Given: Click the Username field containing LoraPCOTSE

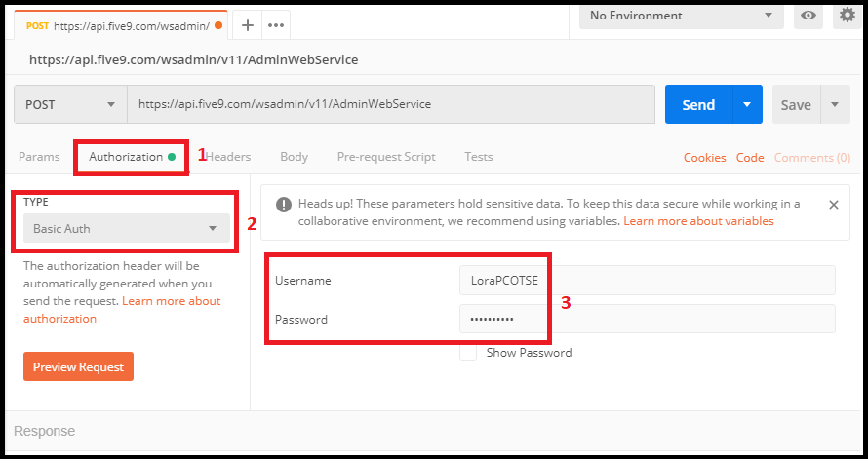Looking at the screenshot, I should (648, 281).
